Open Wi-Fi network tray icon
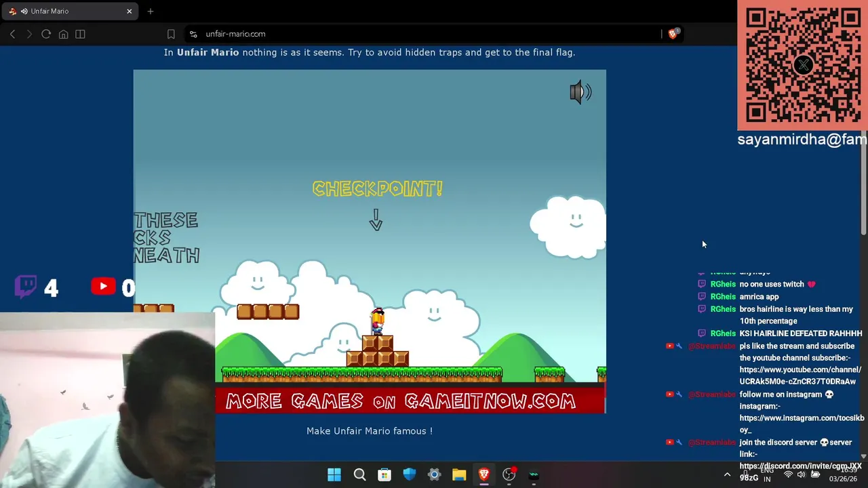The width and height of the screenshot is (868, 488). [x=788, y=475]
